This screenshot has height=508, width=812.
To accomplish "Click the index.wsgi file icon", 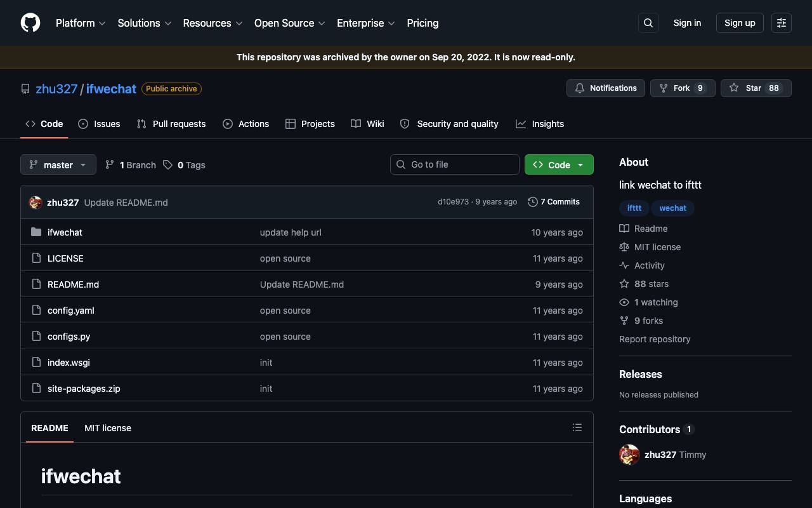I will (x=36, y=363).
